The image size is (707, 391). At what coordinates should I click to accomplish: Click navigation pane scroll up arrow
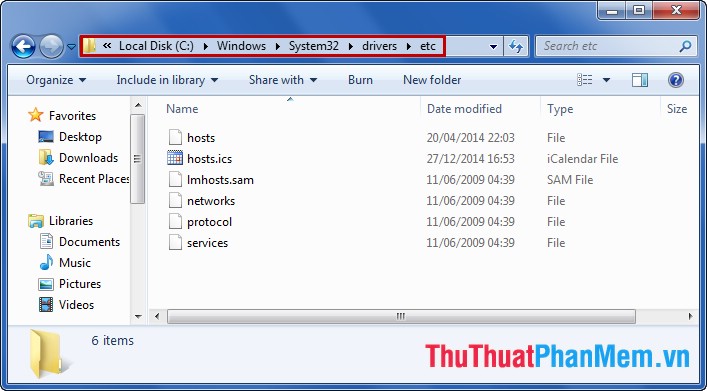click(138, 106)
